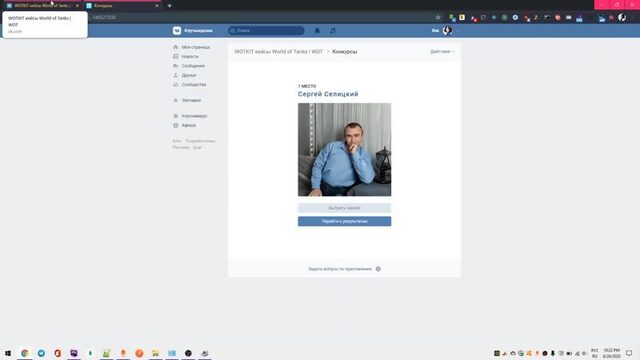The height and width of the screenshot is (360, 640).
Task: Expand the Действия dropdown
Action: pos(442,52)
